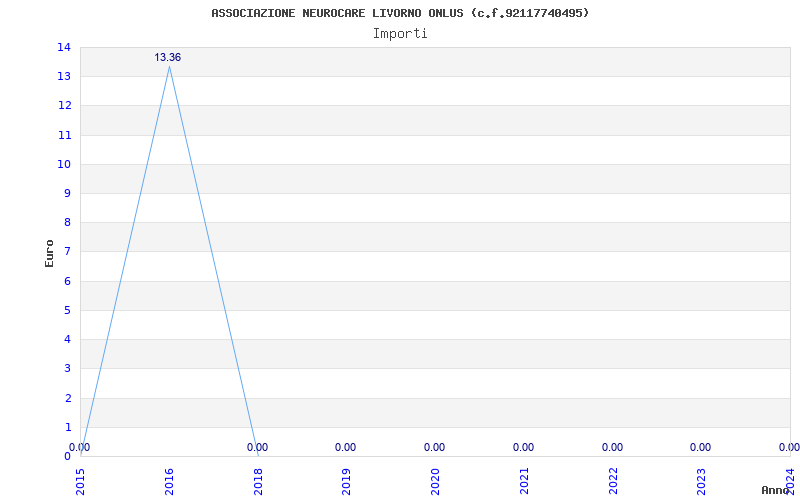Viewport: 800px width, 500px height.
Task: Click the y-axis tick value 5
Action: pyautogui.click(x=68, y=310)
